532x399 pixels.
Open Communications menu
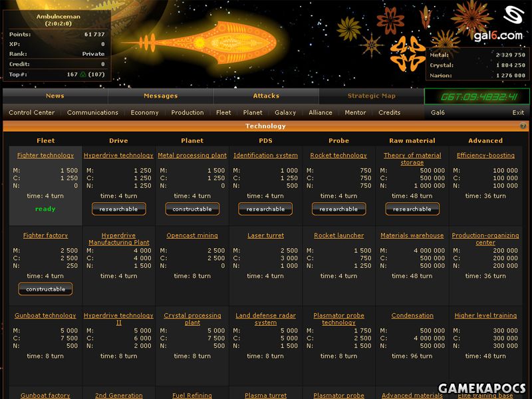pos(92,112)
